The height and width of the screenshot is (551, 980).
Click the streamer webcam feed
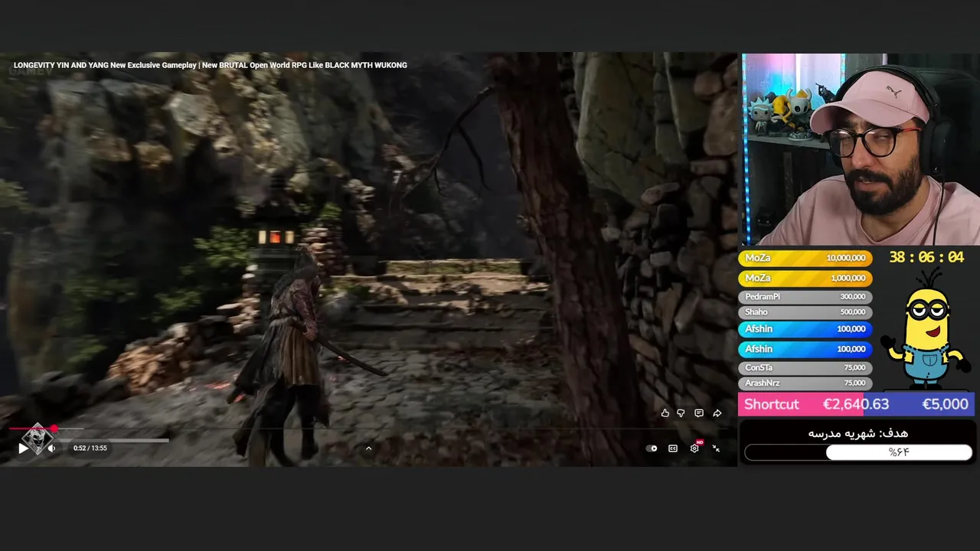(859, 149)
